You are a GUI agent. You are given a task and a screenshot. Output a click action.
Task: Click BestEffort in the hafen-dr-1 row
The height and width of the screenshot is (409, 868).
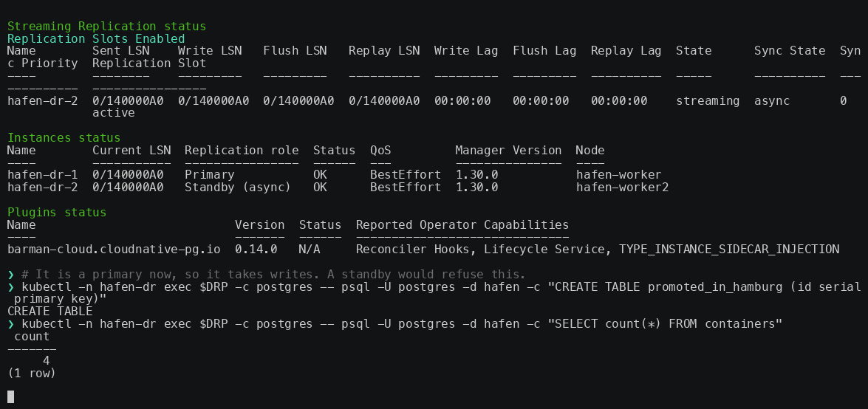click(x=406, y=175)
